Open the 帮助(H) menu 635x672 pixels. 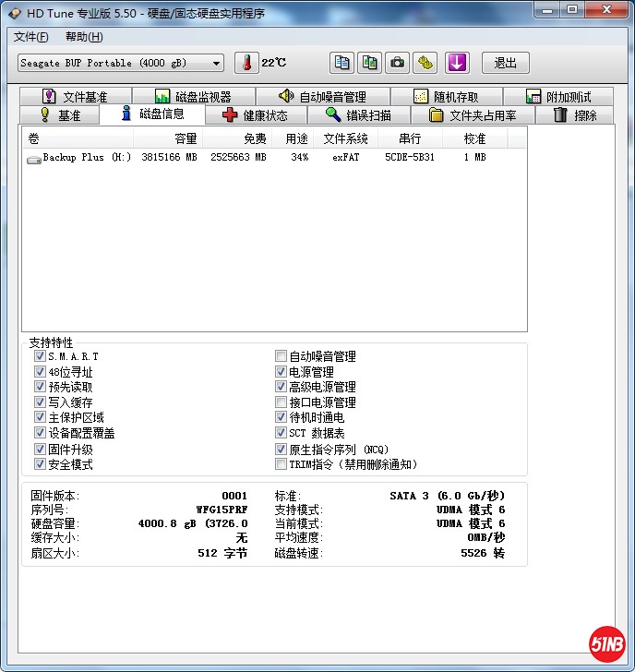coord(84,37)
